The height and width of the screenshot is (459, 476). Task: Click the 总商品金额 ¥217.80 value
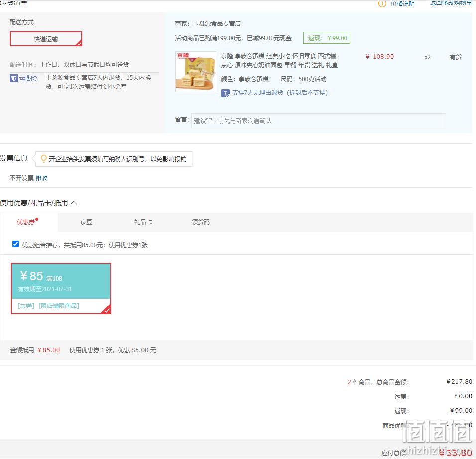(x=459, y=382)
